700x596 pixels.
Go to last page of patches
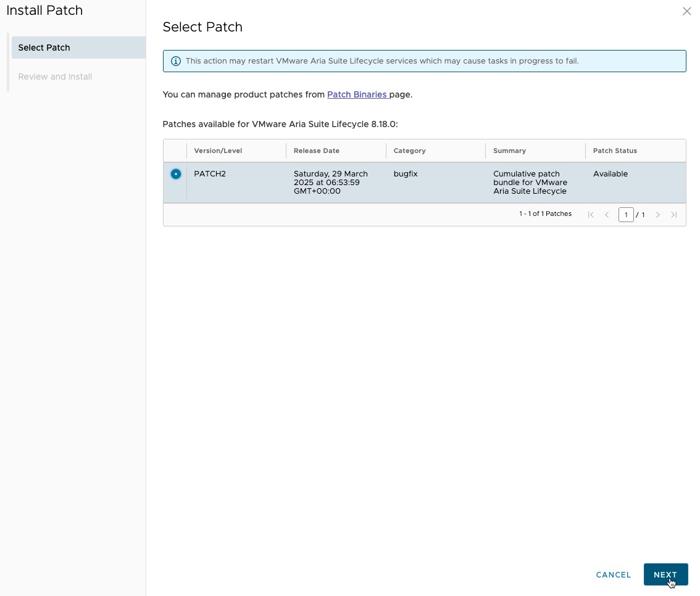point(674,215)
